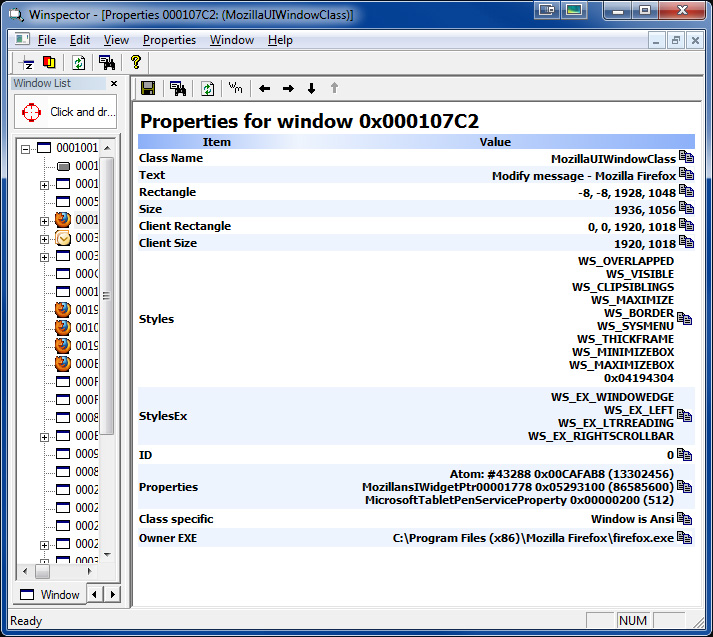Viewport: 713px width, 637px height.
Task: Copy the Class Name value
Action: tap(685, 158)
